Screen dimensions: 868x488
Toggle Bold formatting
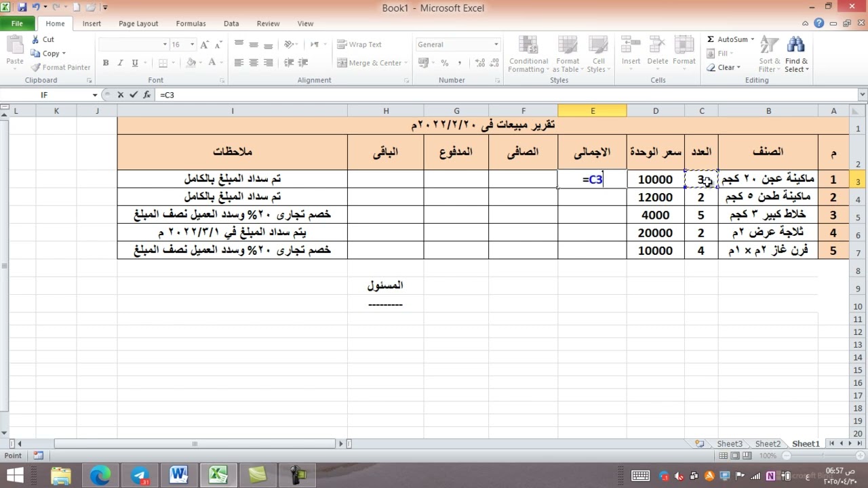tap(106, 63)
